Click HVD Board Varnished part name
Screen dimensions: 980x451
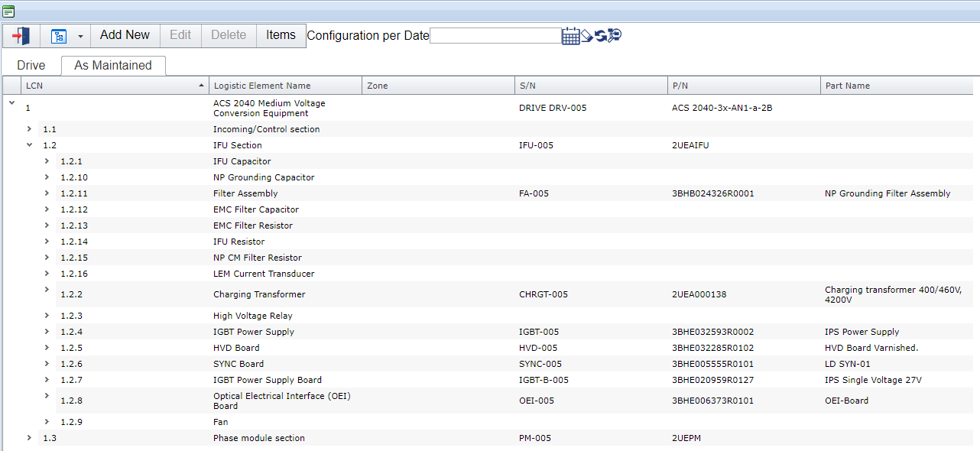871,348
